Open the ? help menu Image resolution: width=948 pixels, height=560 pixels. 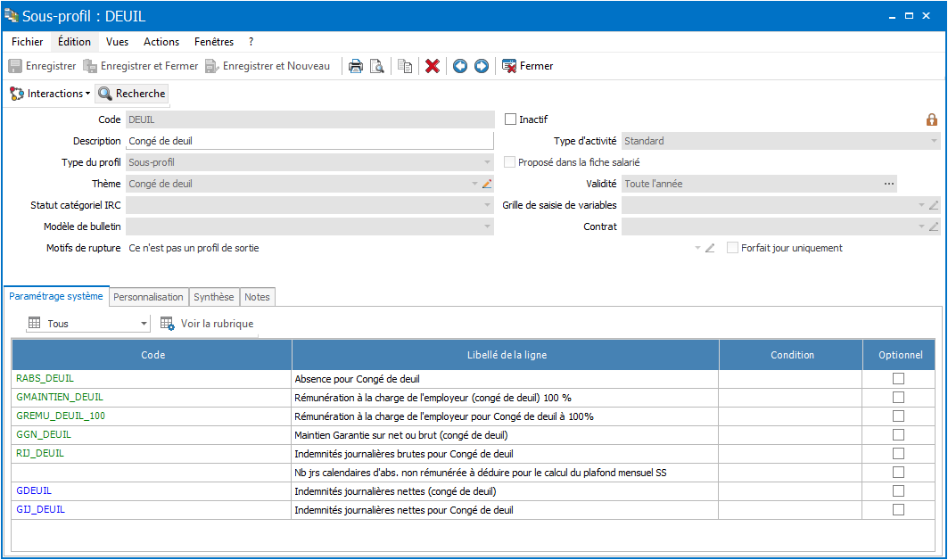click(251, 42)
